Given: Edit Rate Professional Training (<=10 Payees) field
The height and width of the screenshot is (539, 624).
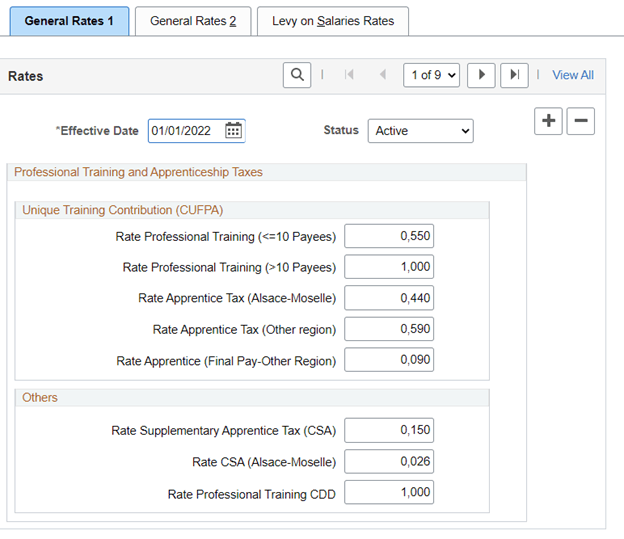Looking at the screenshot, I should 389,236.
